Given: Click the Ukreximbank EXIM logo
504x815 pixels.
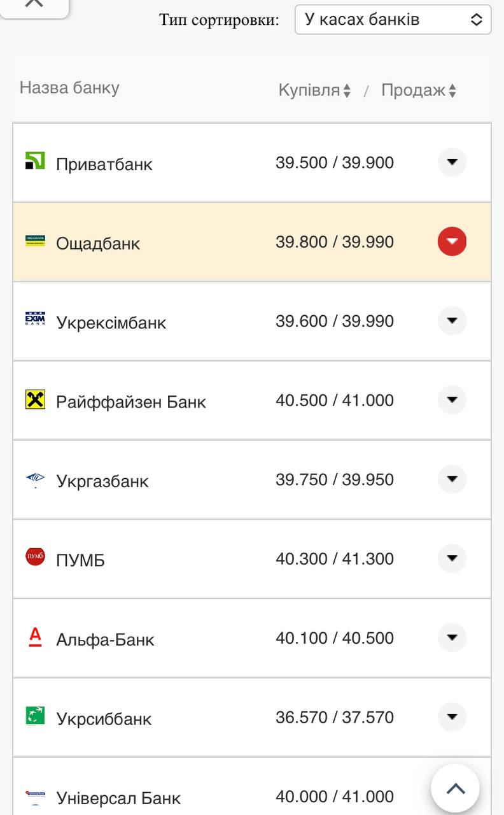Looking at the screenshot, I should tap(35, 319).
